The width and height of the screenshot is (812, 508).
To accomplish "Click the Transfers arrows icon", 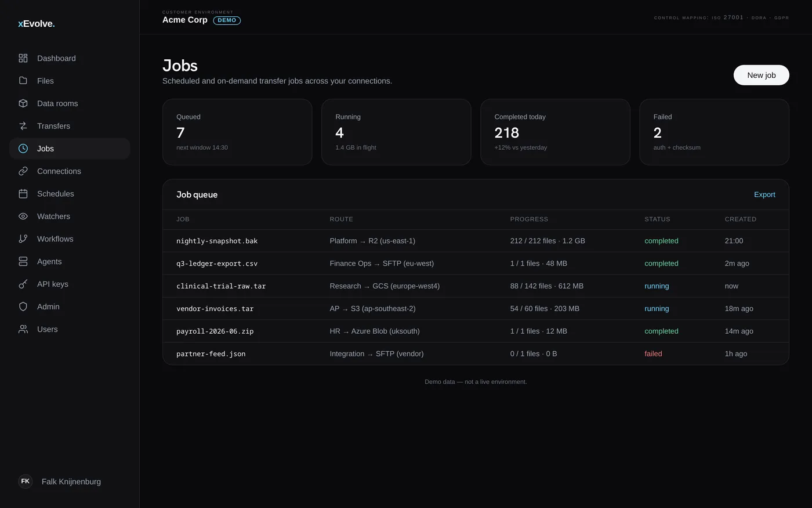I will tap(23, 126).
